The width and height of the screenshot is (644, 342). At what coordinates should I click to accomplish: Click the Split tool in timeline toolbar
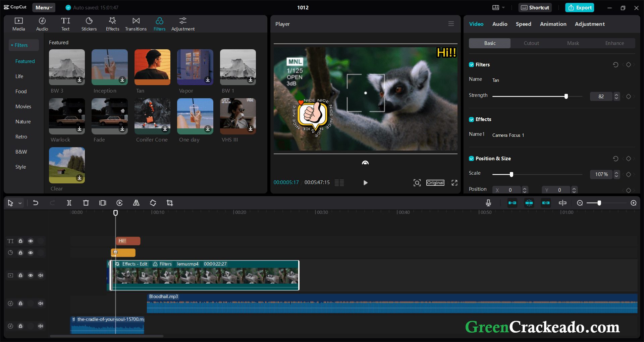click(69, 203)
